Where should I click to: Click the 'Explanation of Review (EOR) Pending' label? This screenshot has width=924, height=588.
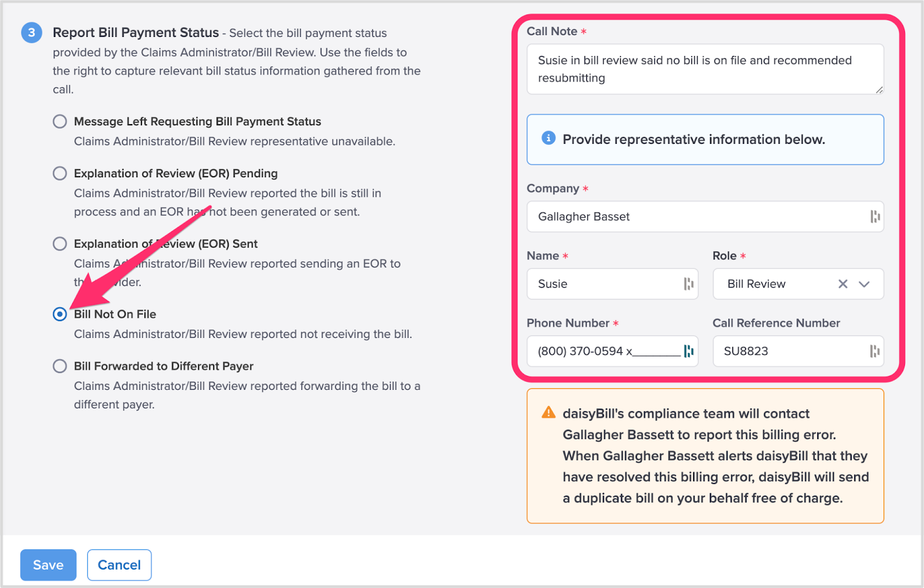[176, 173]
